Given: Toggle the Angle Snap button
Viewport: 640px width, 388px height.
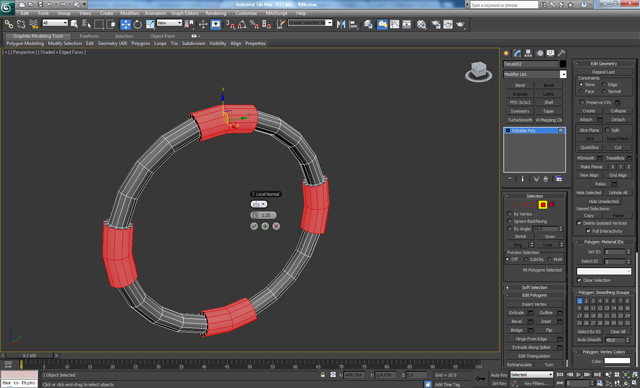Looking at the screenshot, I should pyautogui.click(x=242, y=24).
